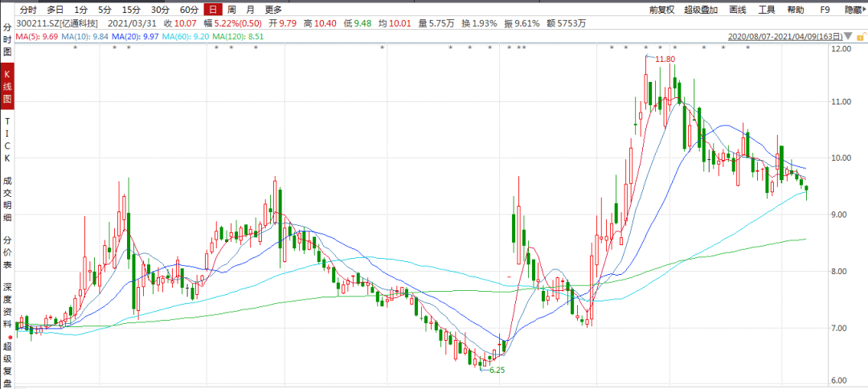The width and height of the screenshot is (868, 389).
Task: Open the 更多 more periods menu
Action: 273,10
